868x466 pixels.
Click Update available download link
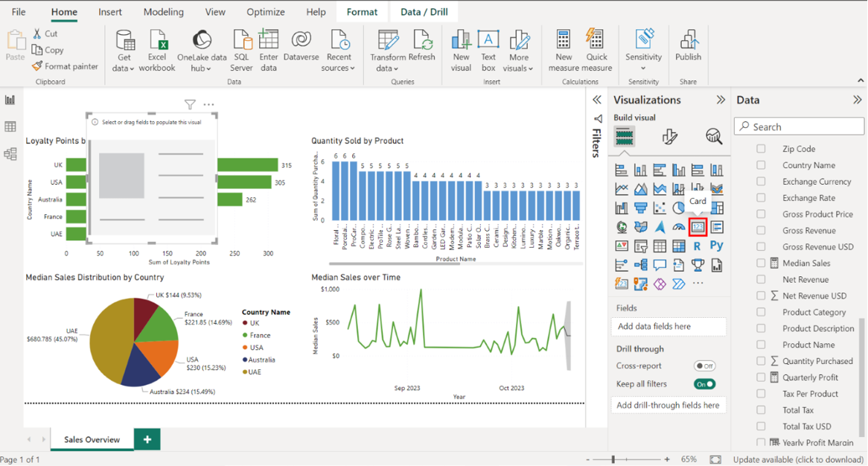point(798,459)
